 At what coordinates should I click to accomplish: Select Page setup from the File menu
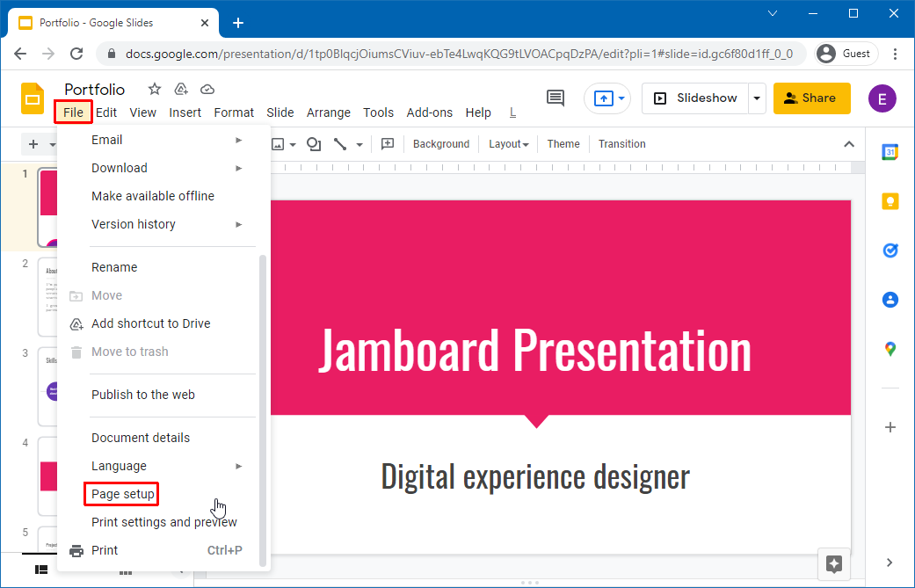[123, 494]
